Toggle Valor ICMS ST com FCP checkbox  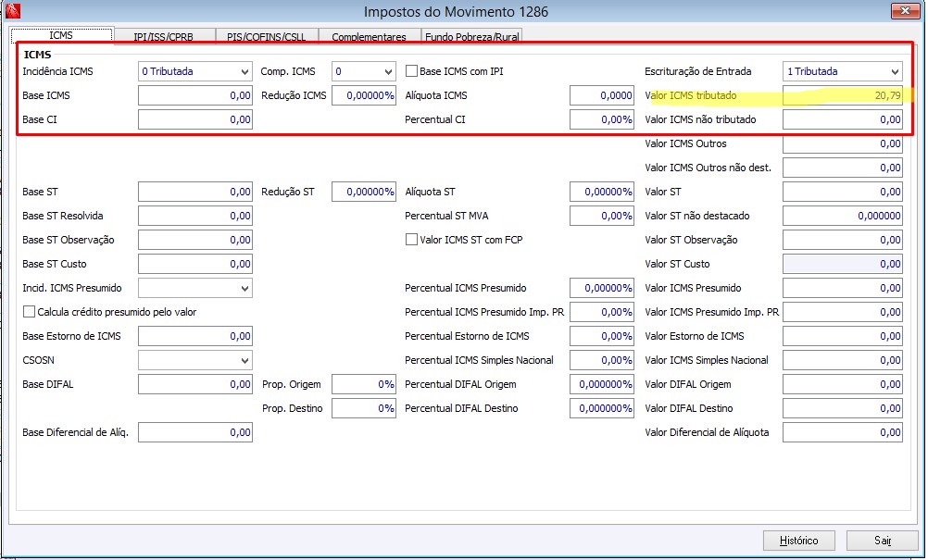(411, 240)
